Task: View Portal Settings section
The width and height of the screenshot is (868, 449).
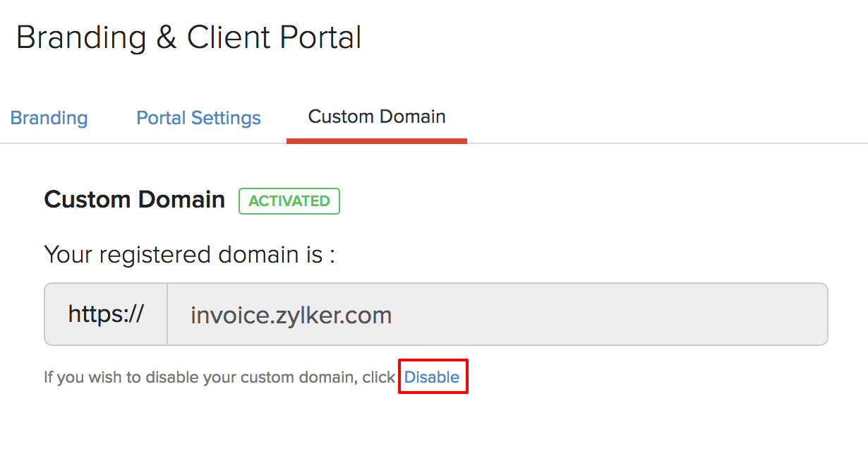Action: [x=198, y=118]
